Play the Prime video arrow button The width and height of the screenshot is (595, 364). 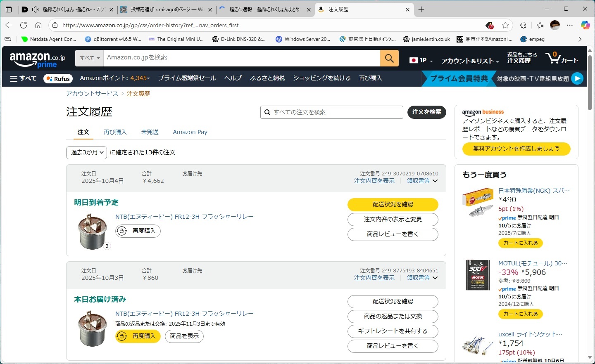[577, 78]
